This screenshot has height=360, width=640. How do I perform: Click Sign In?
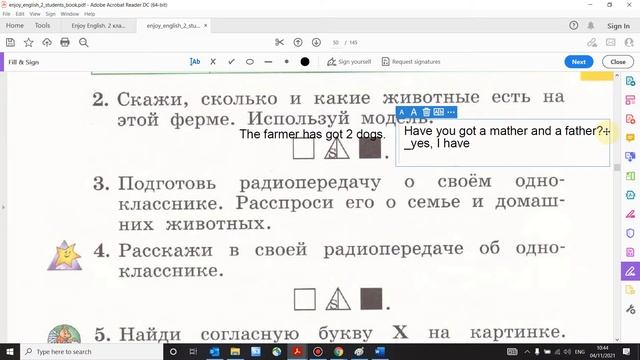tap(618, 26)
